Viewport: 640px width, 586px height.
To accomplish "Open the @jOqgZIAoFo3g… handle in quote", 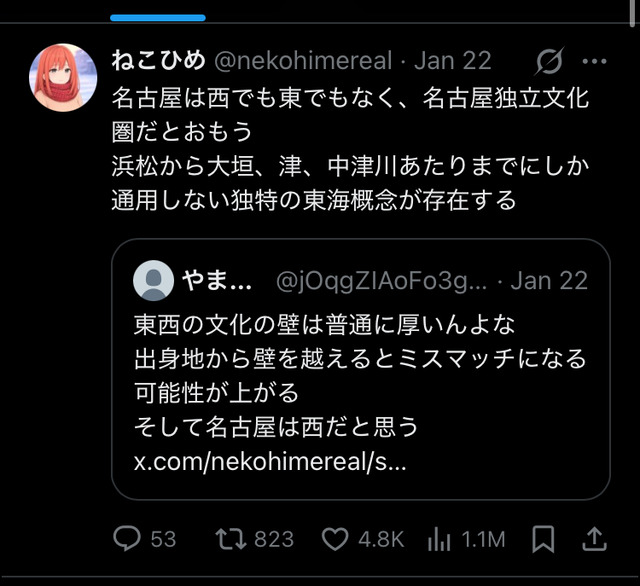I will [x=381, y=281].
